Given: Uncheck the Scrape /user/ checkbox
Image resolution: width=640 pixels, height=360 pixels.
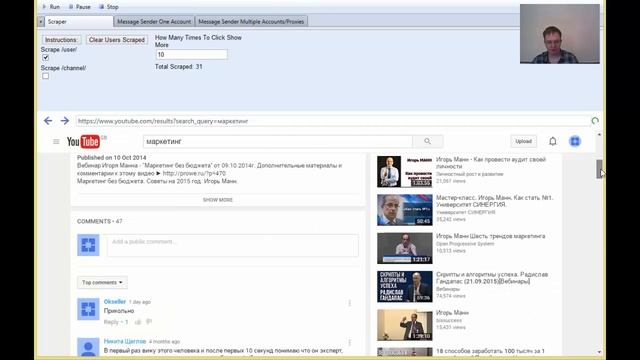Looking at the screenshot, I should coord(46,58).
